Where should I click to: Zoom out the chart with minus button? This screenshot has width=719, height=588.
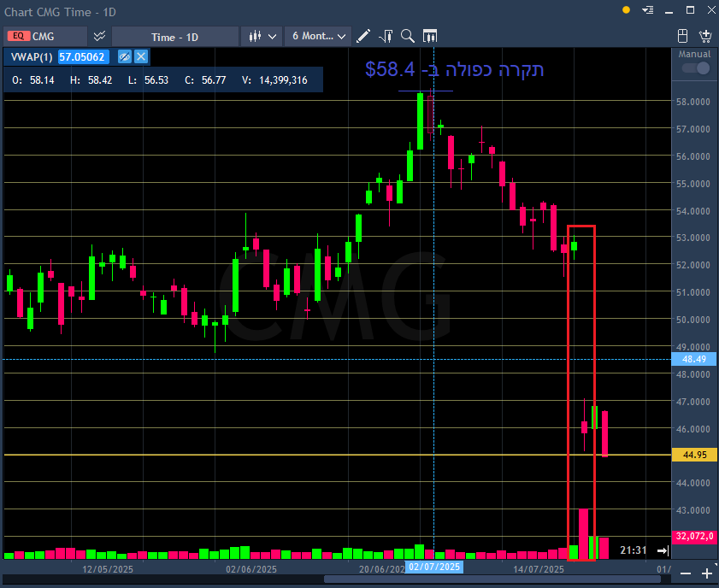click(x=686, y=573)
